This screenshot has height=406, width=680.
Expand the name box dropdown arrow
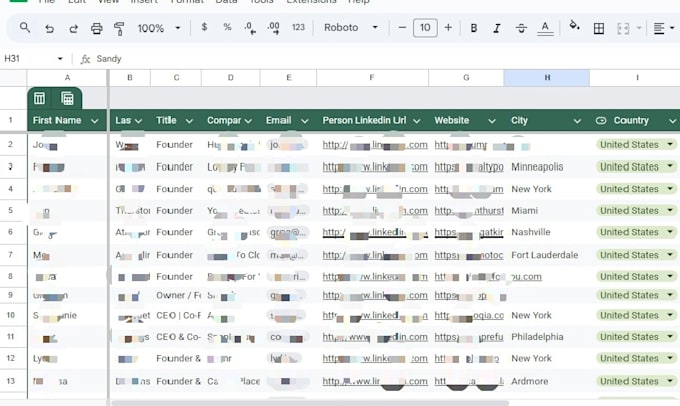point(60,59)
